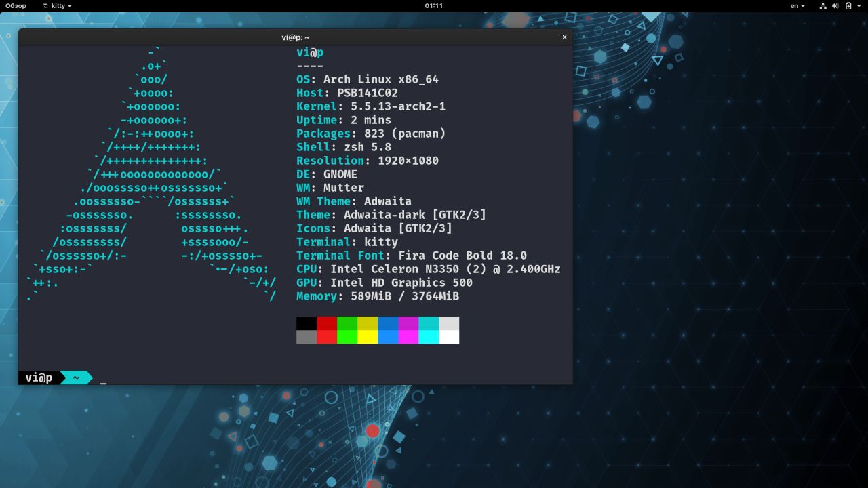Click the "WM: Mutter" line
The image size is (868, 488).
[x=330, y=188]
